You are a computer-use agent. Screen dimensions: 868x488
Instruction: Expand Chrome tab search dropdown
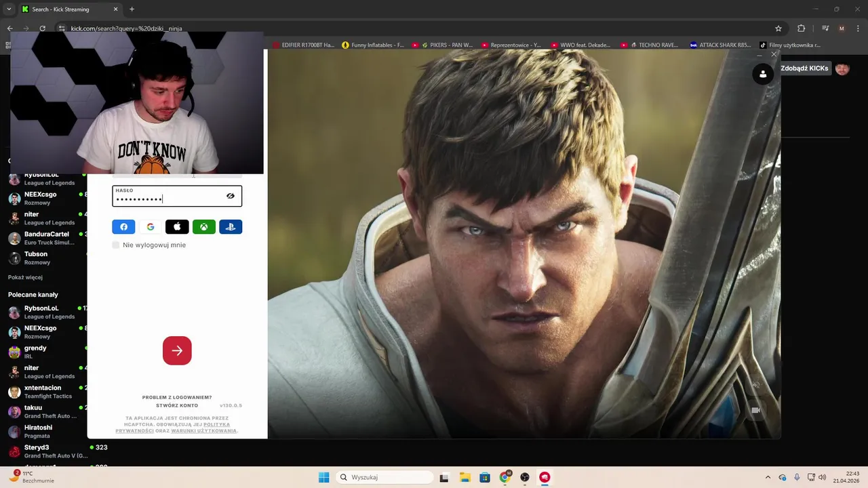pyautogui.click(x=9, y=9)
